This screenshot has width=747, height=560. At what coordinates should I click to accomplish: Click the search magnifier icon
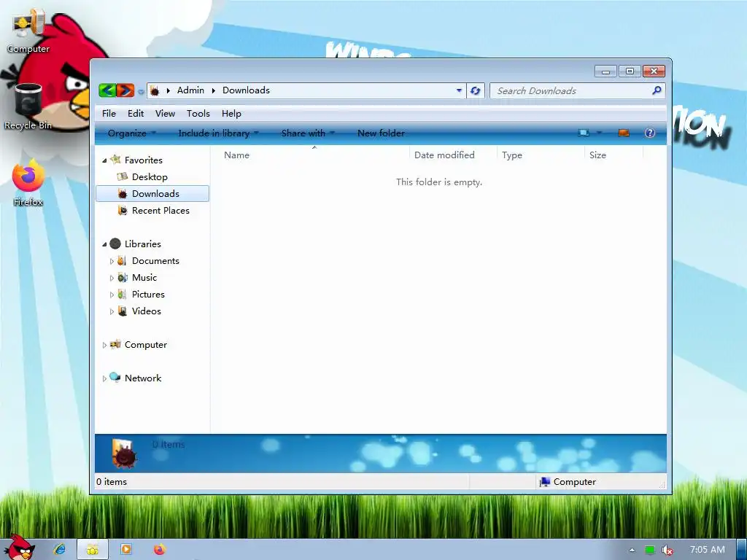[x=657, y=90]
